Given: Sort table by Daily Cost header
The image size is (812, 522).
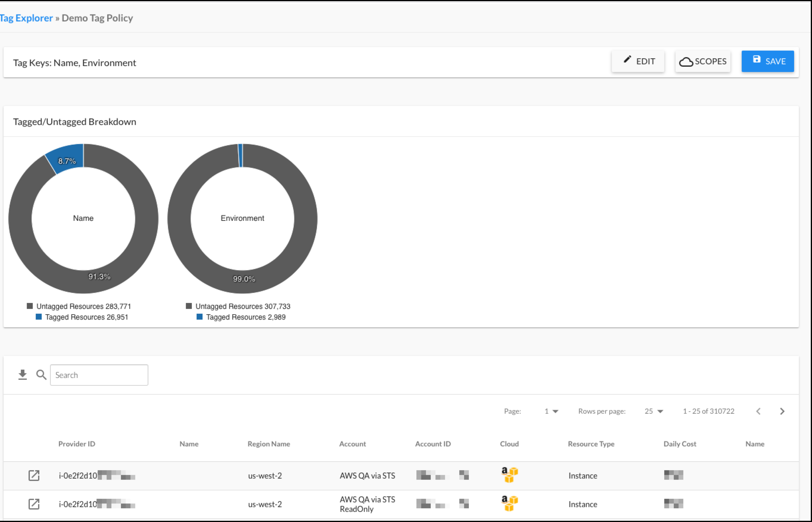Looking at the screenshot, I should click(x=679, y=444).
